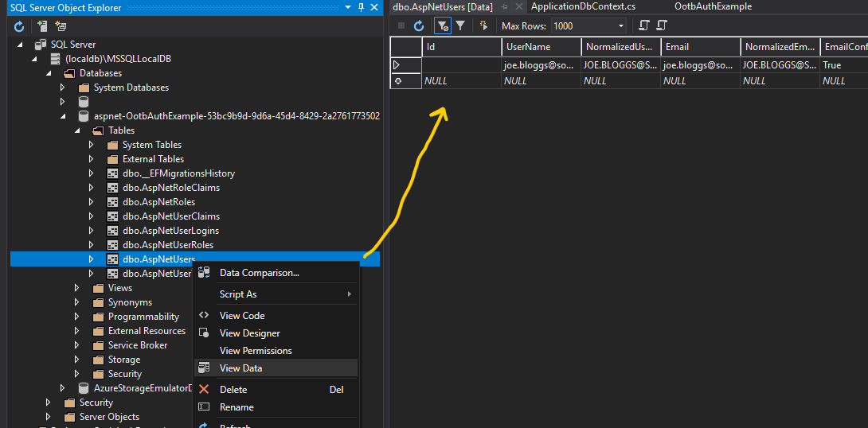Viewport: 868px width, 428px height.
Task: Expand the System Databases folder
Action: 63,88
